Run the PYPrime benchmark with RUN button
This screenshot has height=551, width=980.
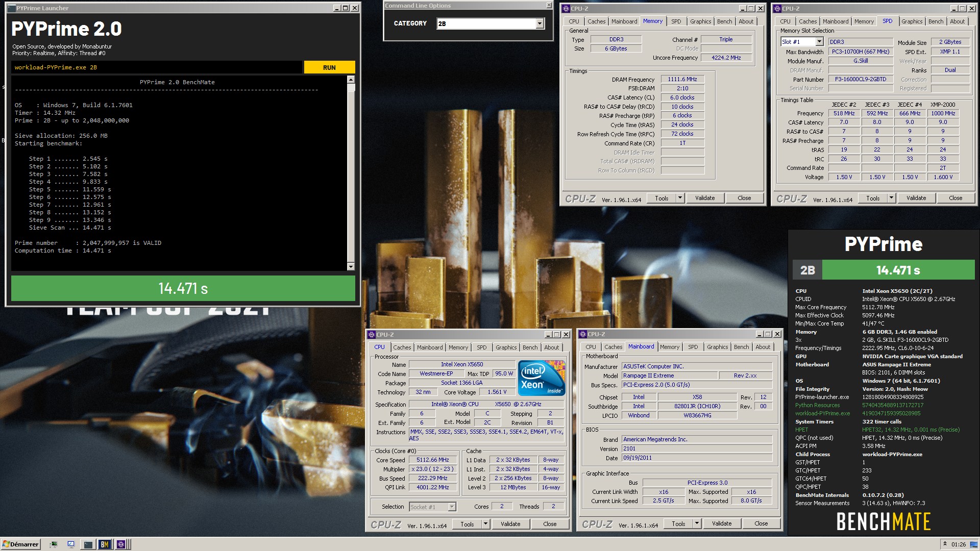[x=329, y=67]
